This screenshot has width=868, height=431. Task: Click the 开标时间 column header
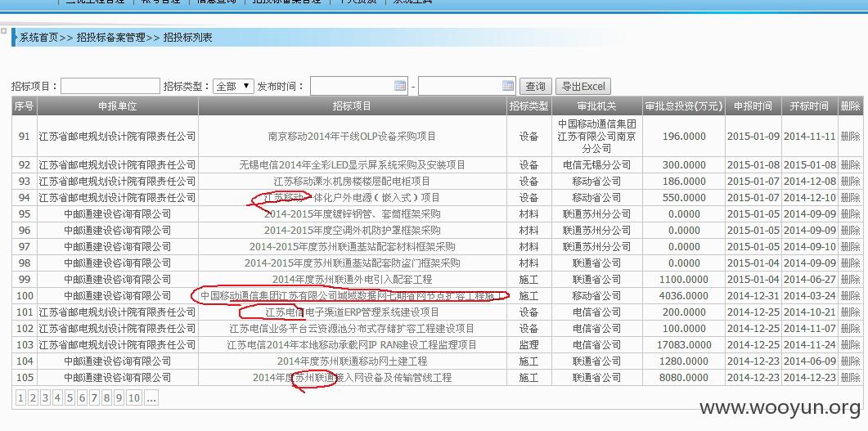pyautogui.click(x=809, y=106)
